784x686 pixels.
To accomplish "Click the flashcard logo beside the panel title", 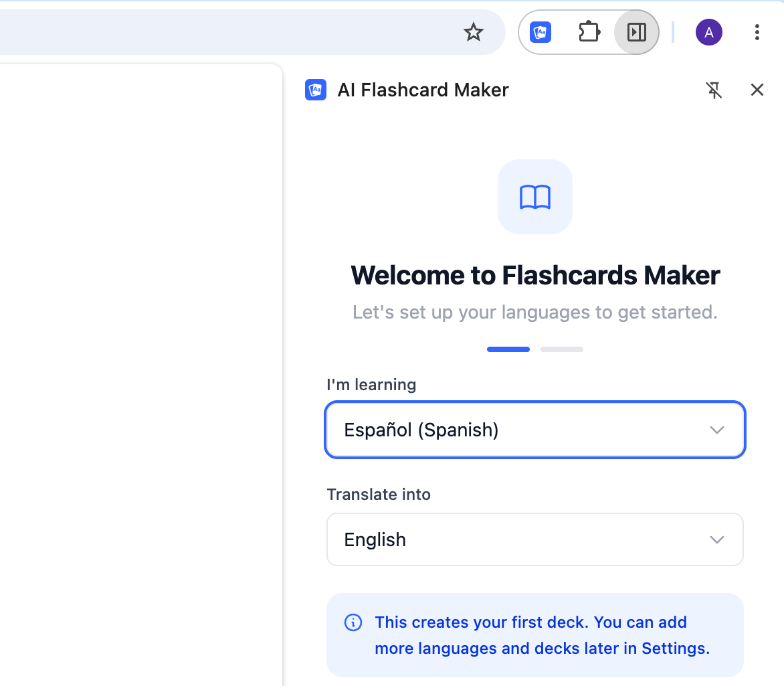I will click(x=316, y=90).
